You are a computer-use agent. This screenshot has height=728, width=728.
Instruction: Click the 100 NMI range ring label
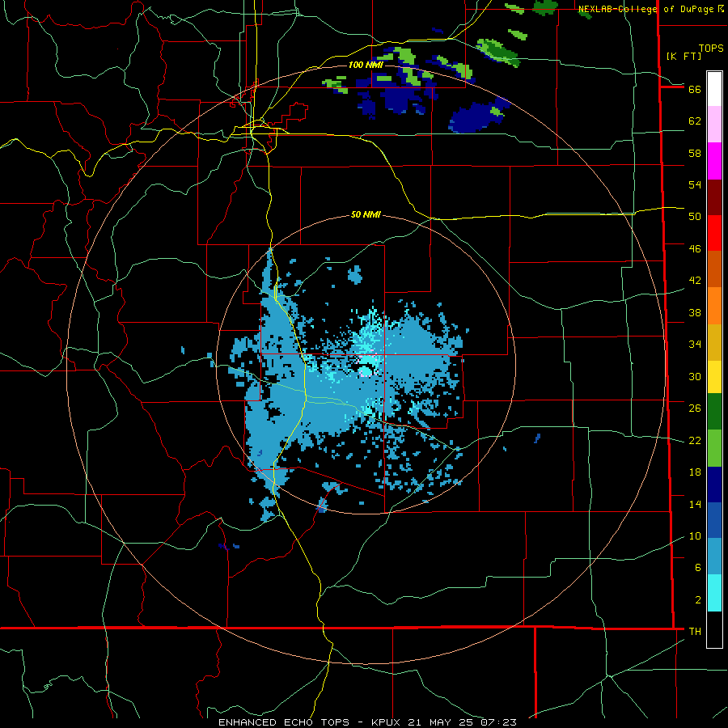click(x=366, y=65)
